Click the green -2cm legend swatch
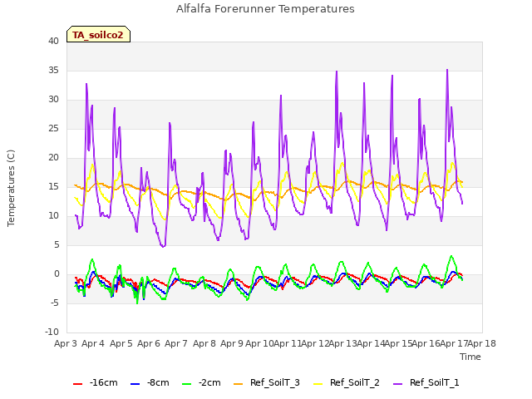 (186, 384)
